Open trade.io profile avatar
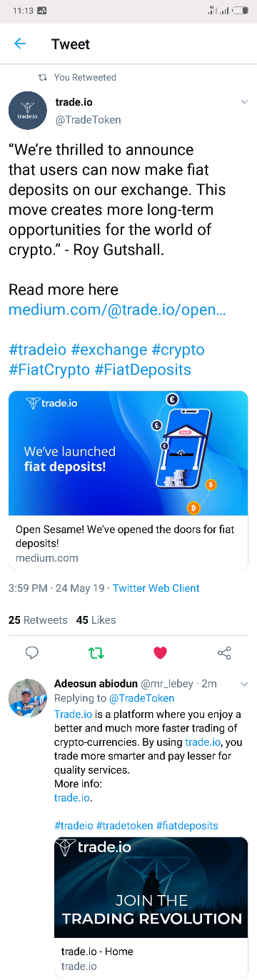 pos(27,111)
